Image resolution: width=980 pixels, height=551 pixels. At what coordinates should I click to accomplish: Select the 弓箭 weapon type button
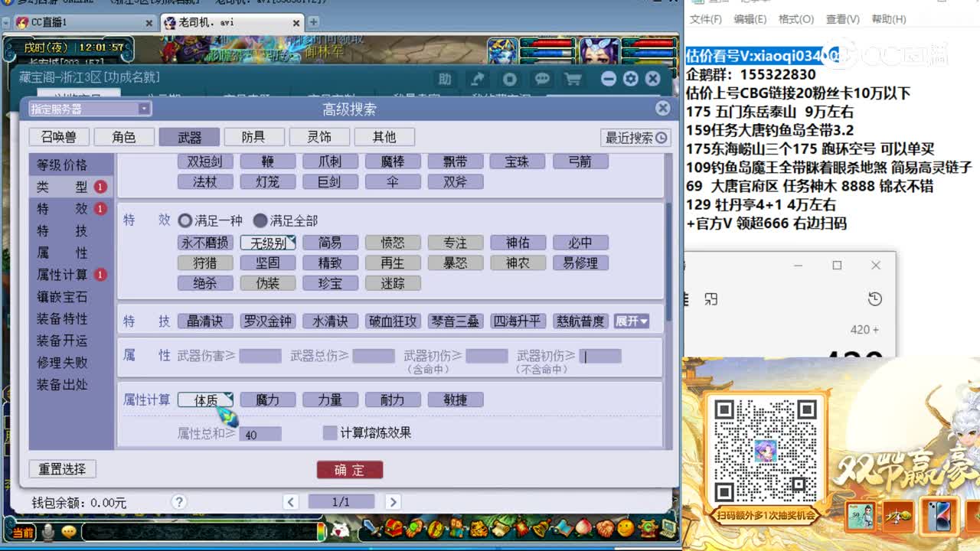coord(580,161)
